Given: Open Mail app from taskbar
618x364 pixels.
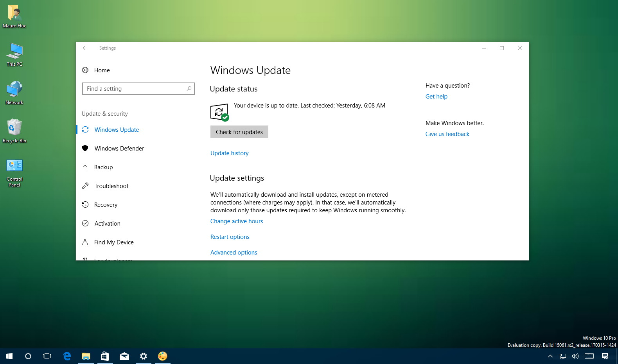Looking at the screenshot, I should pos(124,356).
